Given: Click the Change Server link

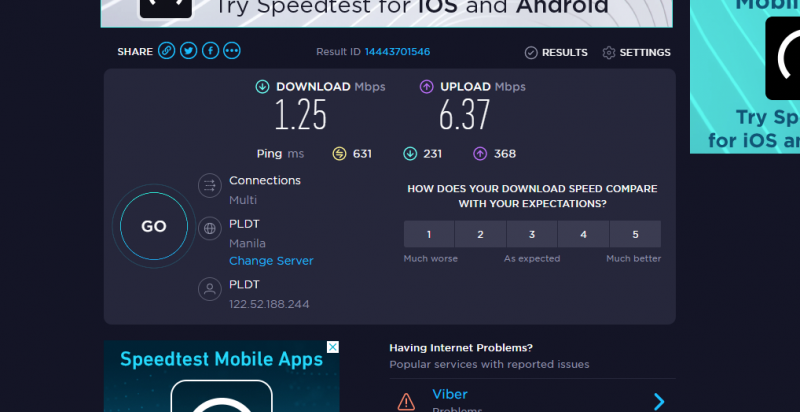Looking at the screenshot, I should (x=271, y=261).
